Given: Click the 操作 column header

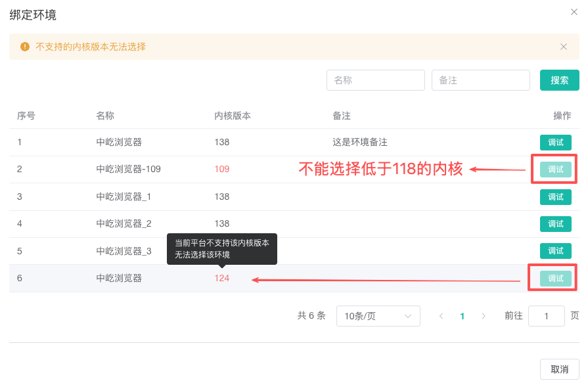Looking at the screenshot, I should click(x=562, y=116).
